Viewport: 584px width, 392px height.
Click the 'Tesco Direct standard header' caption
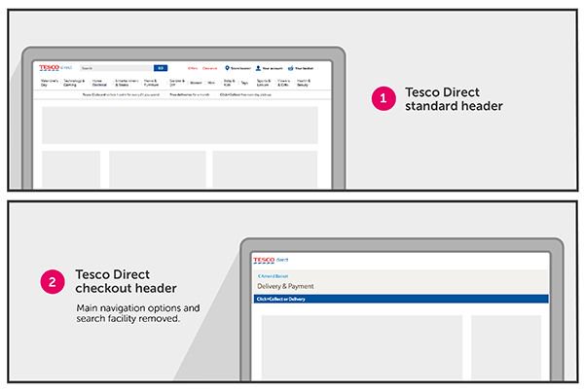pyautogui.click(x=454, y=99)
